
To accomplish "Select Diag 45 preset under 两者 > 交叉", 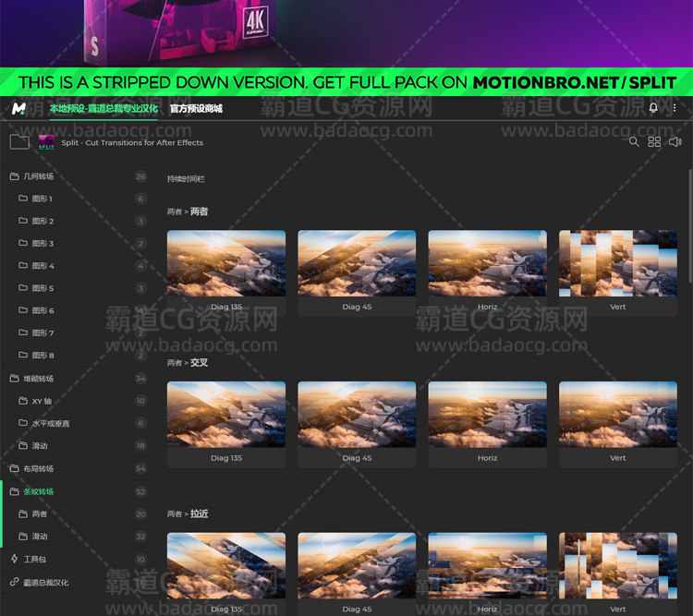I will coord(357,424).
